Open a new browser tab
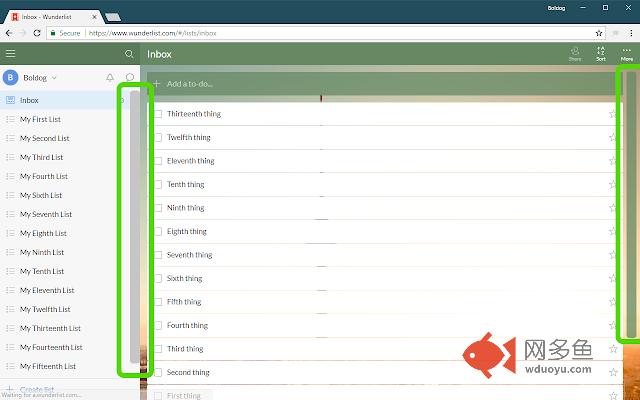This screenshot has height=400, width=640. click(x=113, y=17)
